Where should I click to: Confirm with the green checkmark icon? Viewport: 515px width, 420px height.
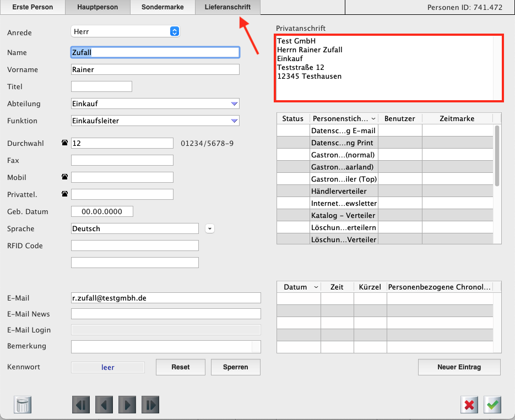click(492, 405)
